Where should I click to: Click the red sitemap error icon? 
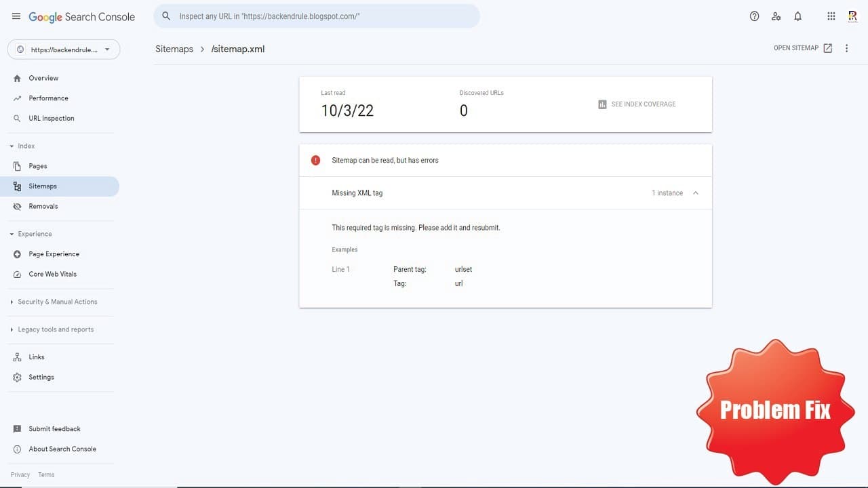click(x=315, y=161)
